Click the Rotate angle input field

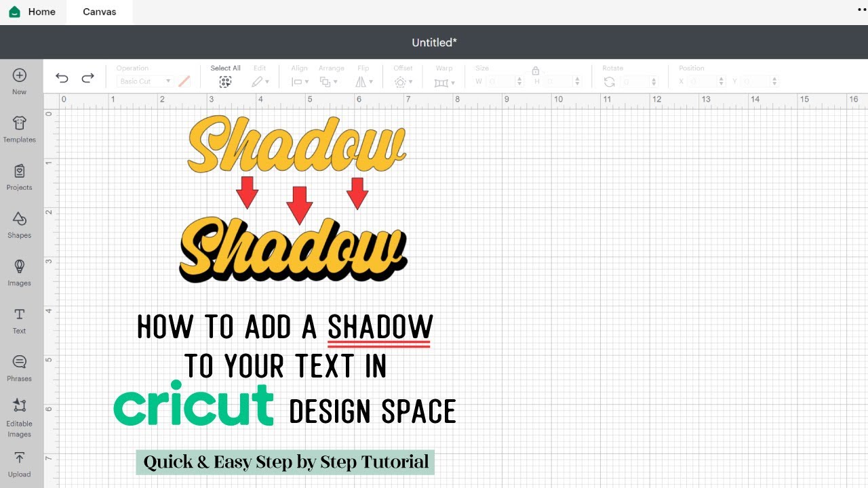tap(635, 81)
